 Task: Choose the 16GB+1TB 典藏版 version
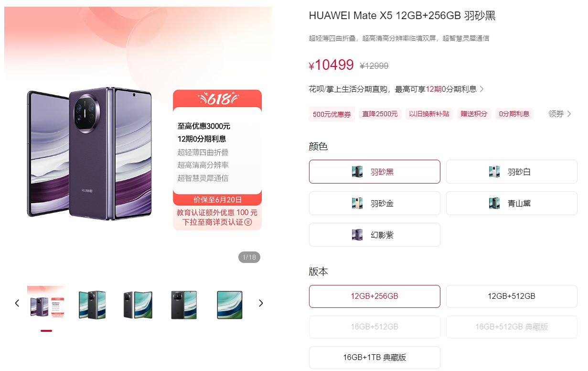coord(374,358)
